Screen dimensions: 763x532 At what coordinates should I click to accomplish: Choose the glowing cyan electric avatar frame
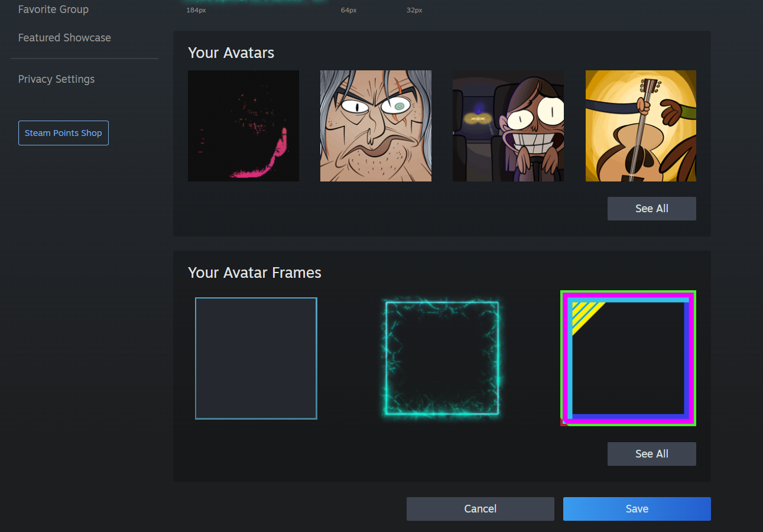click(x=442, y=358)
